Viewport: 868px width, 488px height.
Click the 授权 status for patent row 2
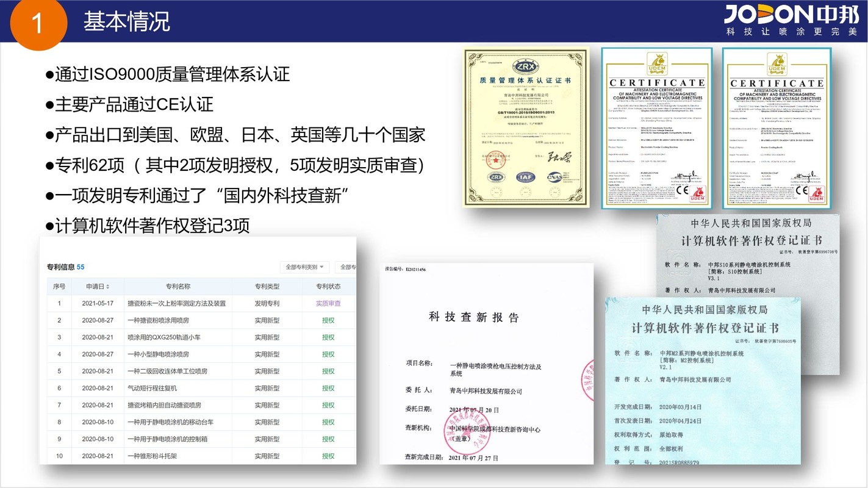[x=328, y=320]
